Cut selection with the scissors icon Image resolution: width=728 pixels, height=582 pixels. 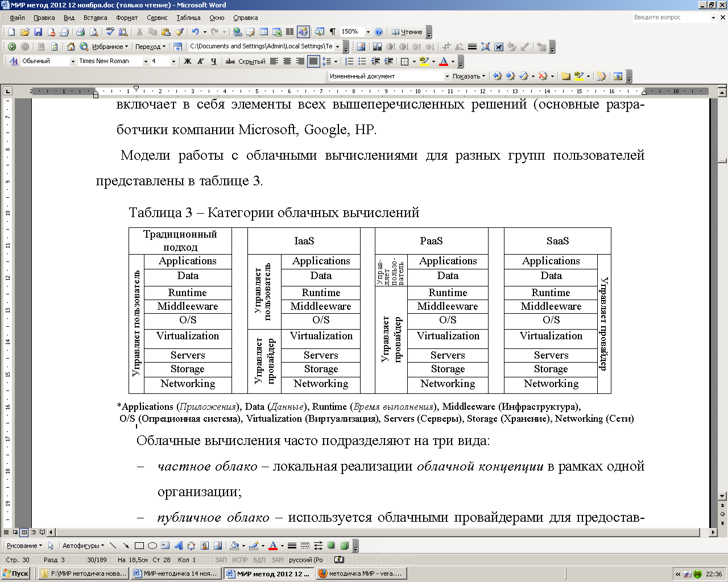139,32
